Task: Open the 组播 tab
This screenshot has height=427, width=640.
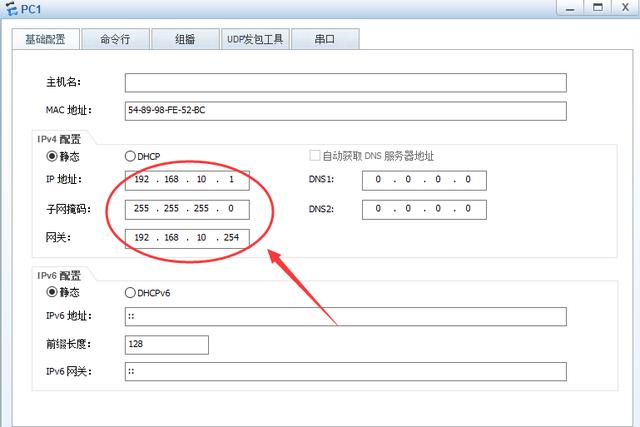Action: 185,39
